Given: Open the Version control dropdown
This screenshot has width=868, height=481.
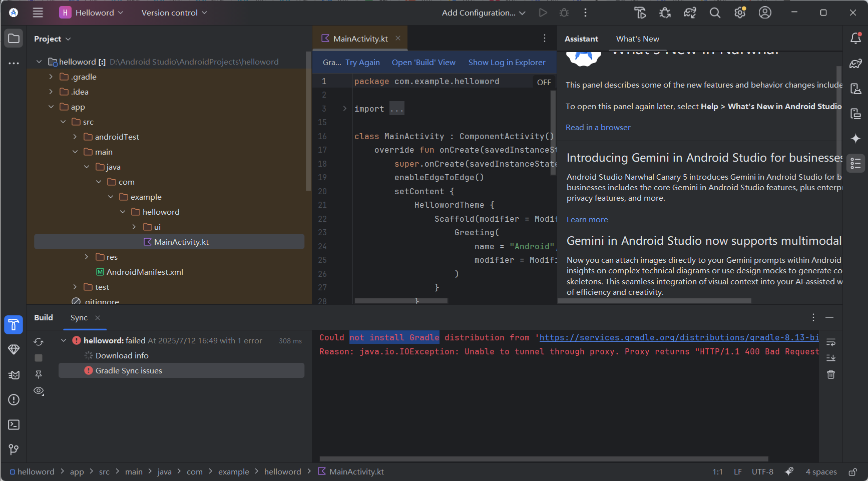Looking at the screenshot, I should [x=174, y=13].
